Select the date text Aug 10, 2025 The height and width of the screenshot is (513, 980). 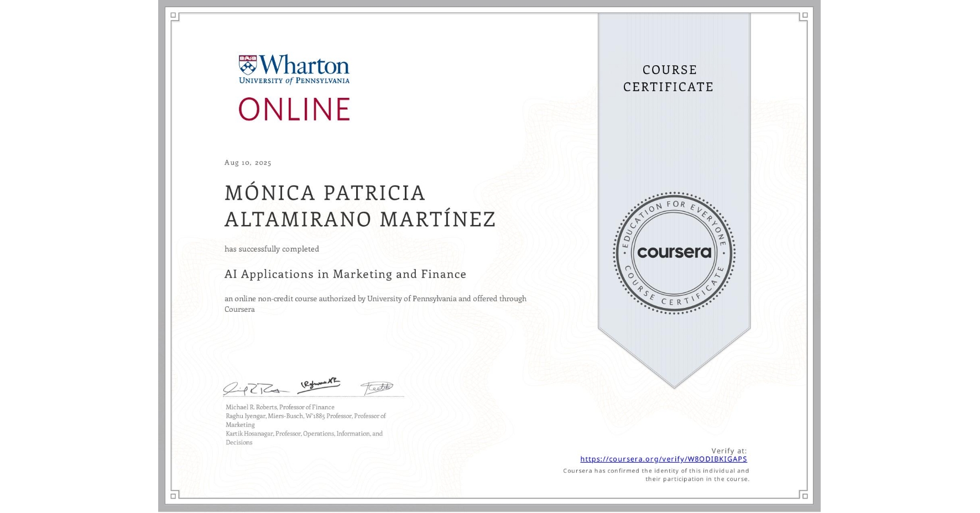[x=248, y=163]
